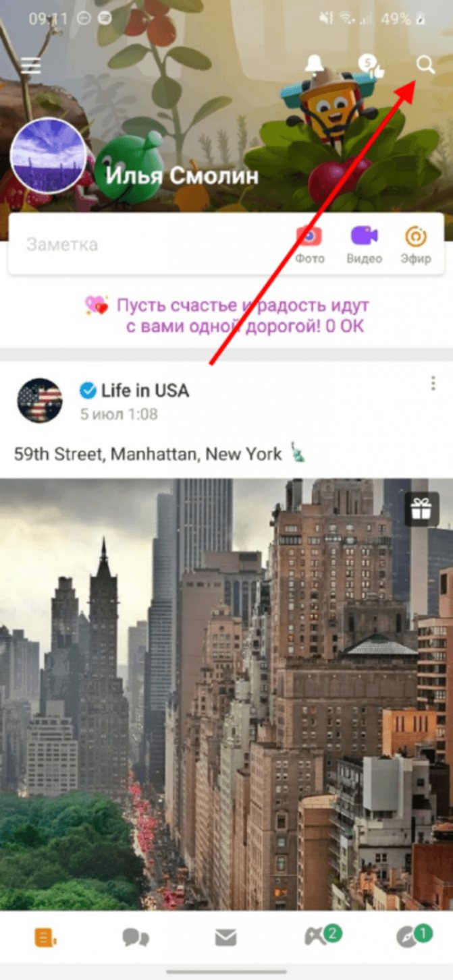Add a photo with Фото icon
The height and width of the screenshot is (980, 453).
tap(310, 244)
